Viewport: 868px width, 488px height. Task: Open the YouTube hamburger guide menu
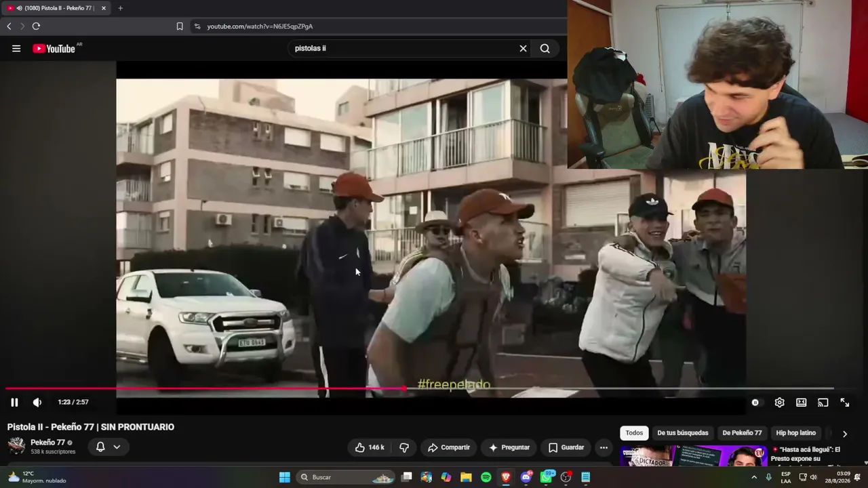16,49
